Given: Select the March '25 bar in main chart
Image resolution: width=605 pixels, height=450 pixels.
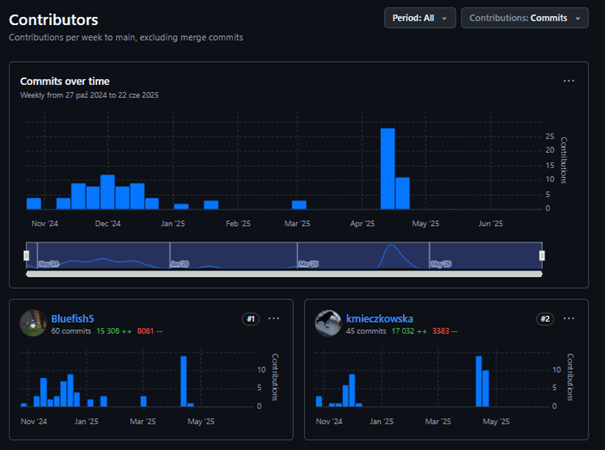Looking at the screenshot, I should [x=299, y=204].
